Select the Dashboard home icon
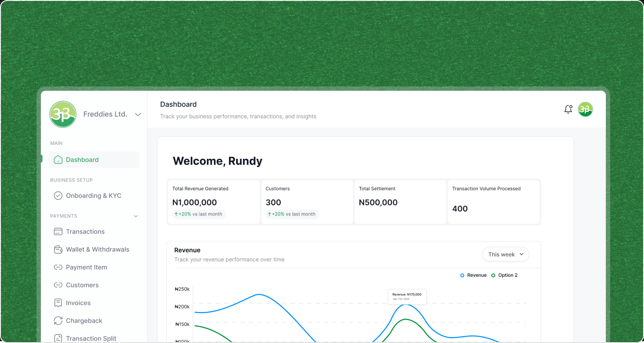The image size is (644, 343). pyautogui.click(x=58, y=160)
